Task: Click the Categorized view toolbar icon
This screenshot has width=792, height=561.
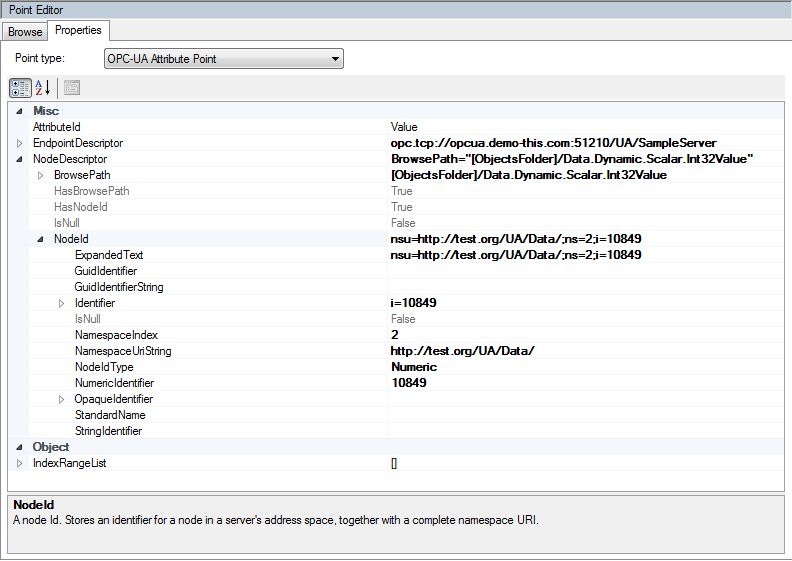Action: coord(20,87)
